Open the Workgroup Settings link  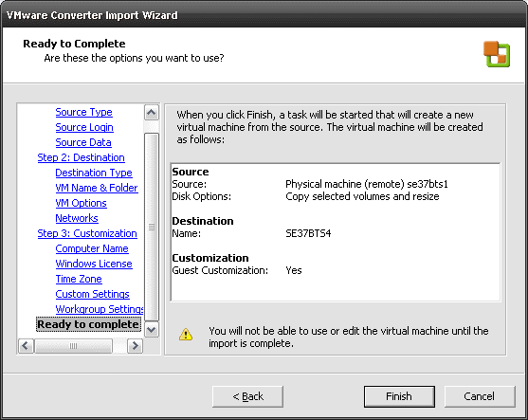[100, 309]
